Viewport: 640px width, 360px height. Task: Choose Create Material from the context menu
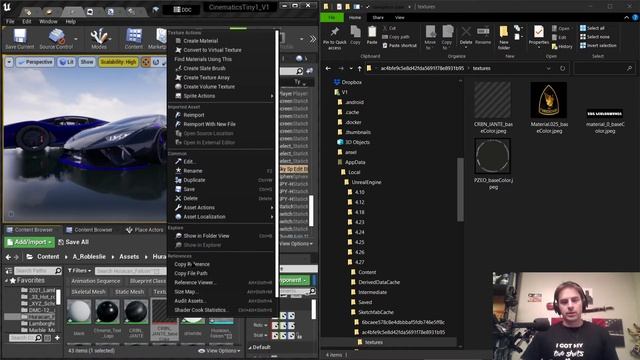tap(200, 41)
